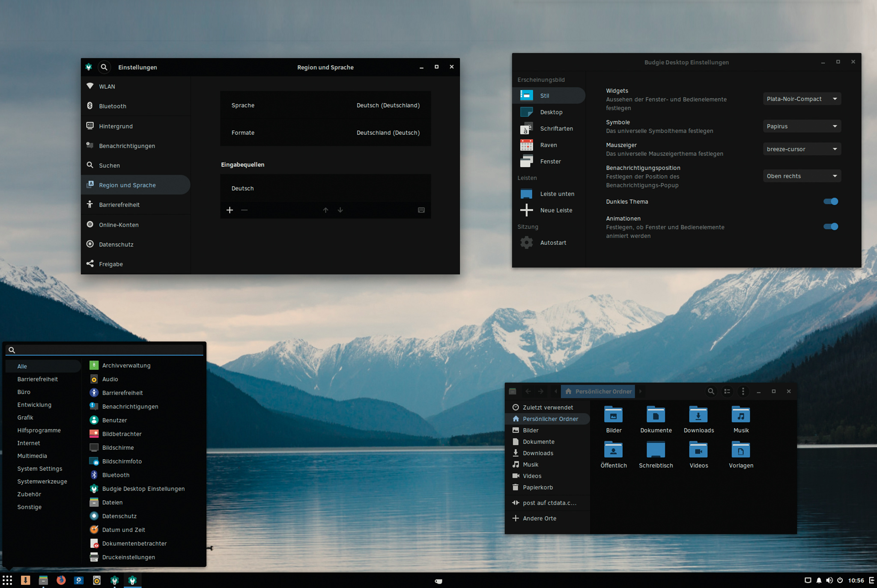Turn off the Animationen switch
Viewport: 877px width, 588px height.
(831, 227)
